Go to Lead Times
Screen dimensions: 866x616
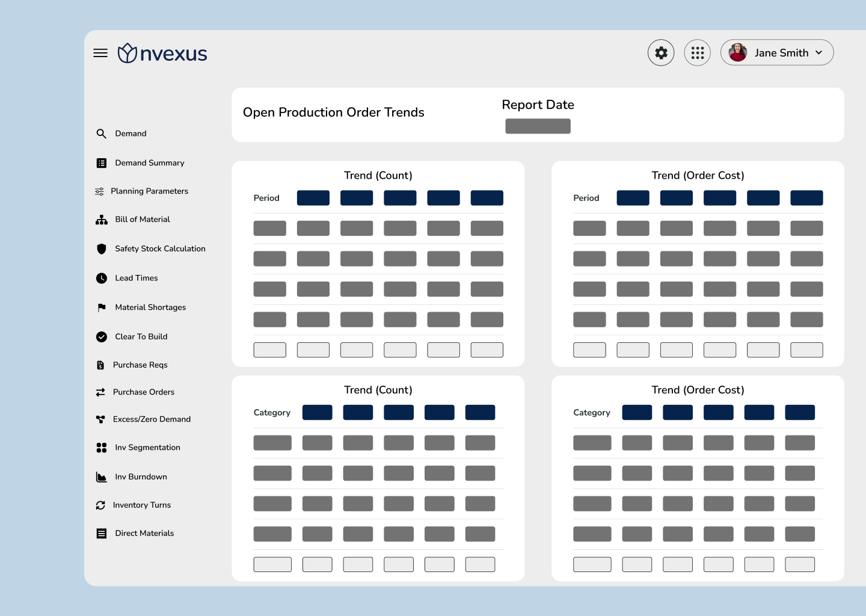(x=137, y=278)
